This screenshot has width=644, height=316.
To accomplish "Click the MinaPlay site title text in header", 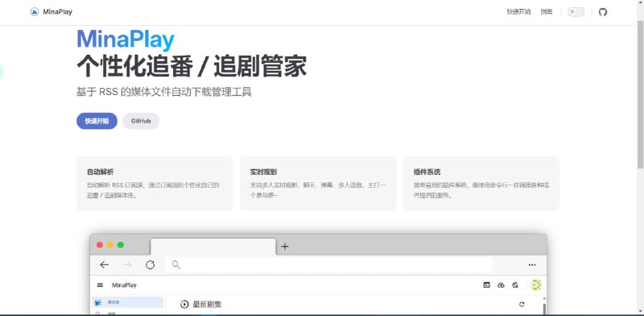I will click(57, 12).
